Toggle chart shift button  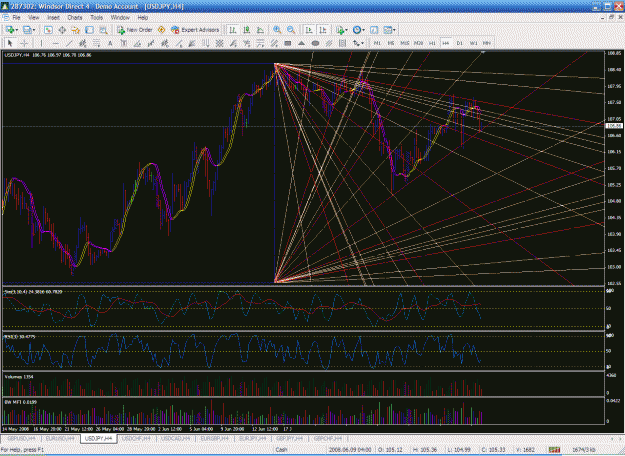click(x=323, y=30)
